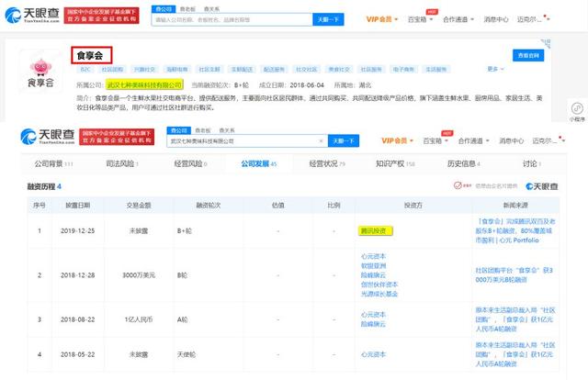Click the 1亿人民币 amount cell

pos(139,319)
